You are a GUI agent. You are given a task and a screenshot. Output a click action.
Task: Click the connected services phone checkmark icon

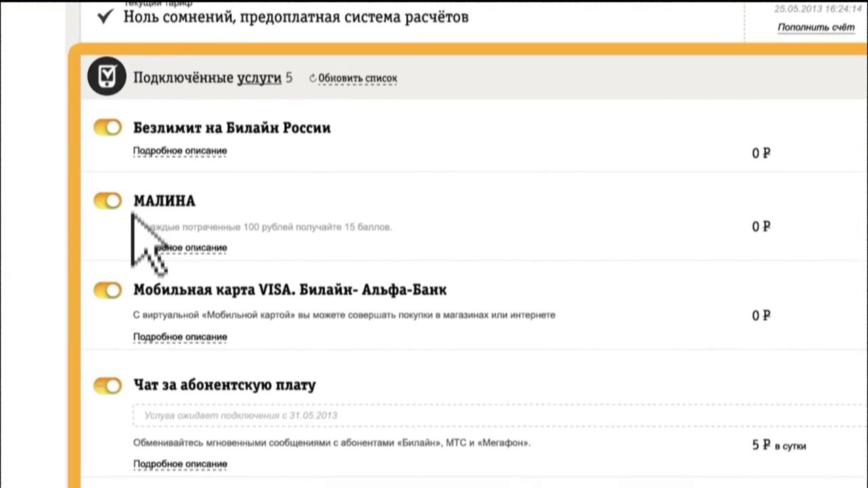click(106, 76)
